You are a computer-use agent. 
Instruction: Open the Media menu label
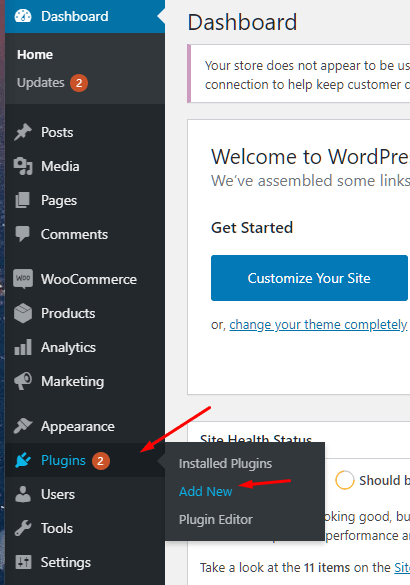pos(60,166)
